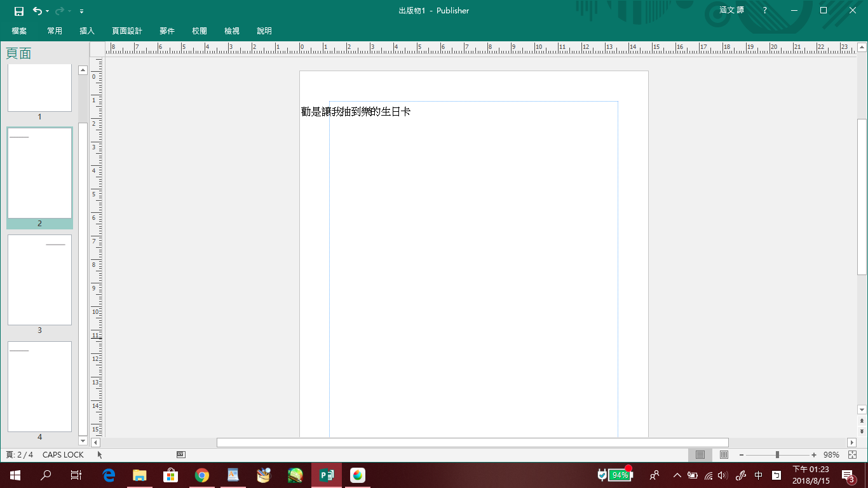Select page 1 thumbnail in page navigation
This screenshot has height=488, width=868.
point(39,88)
